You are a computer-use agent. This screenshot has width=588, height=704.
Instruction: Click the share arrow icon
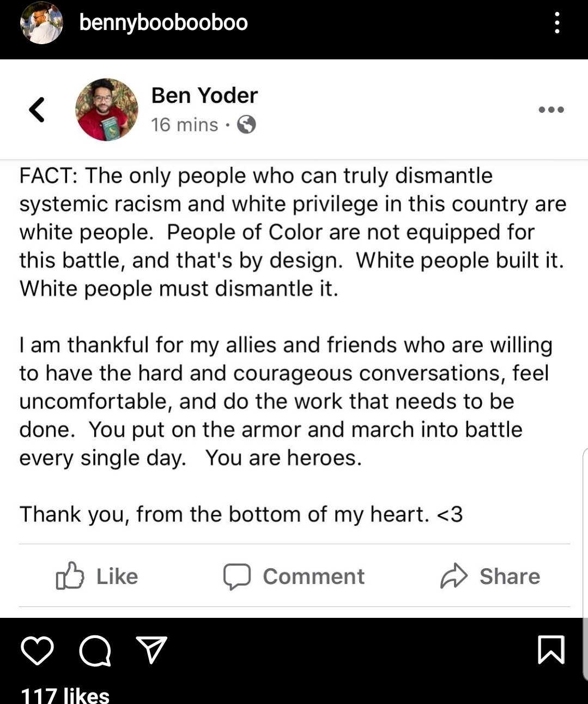454,576
